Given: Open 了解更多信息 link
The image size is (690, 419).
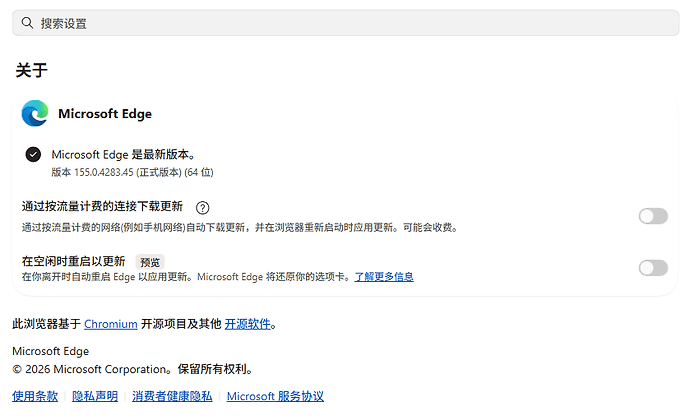Looking at the screenshot, I should [x=384, y=277].
